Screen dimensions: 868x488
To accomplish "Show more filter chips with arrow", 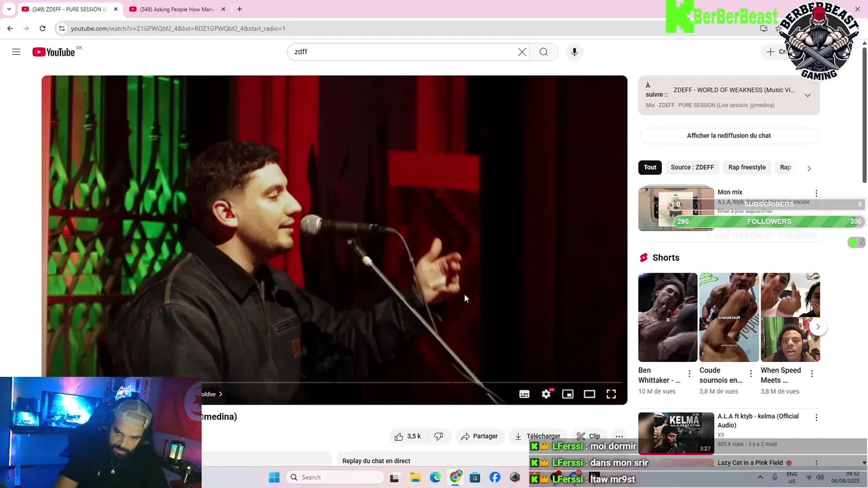I will (x=809, y=168).
